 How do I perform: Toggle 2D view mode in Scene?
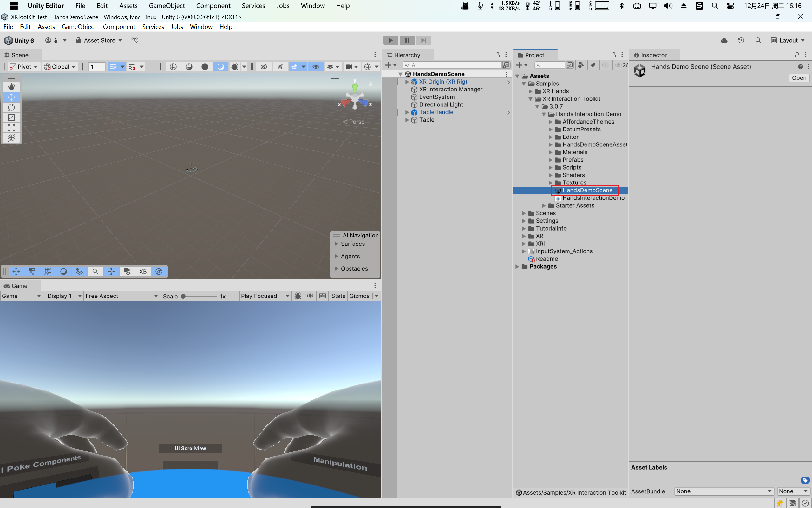pos(264,67)
